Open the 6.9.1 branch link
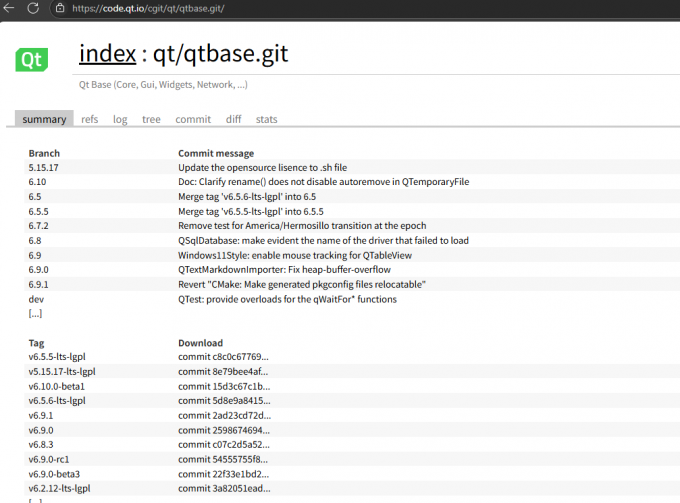 tap(39, 284)
